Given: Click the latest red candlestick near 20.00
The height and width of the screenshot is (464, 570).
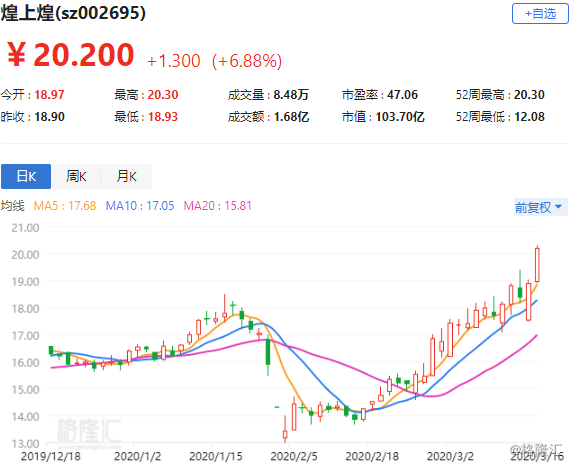Looking at the screenshot, I should coord(537,265).
